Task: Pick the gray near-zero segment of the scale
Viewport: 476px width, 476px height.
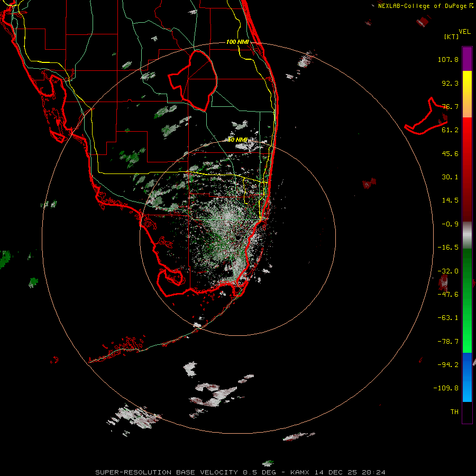Action: coord(467,235)
